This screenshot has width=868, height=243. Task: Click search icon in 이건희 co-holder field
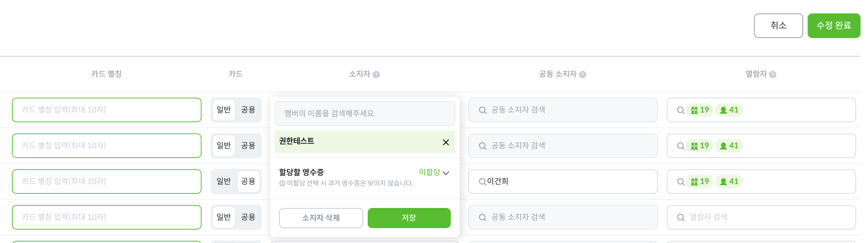click(482, 182)
